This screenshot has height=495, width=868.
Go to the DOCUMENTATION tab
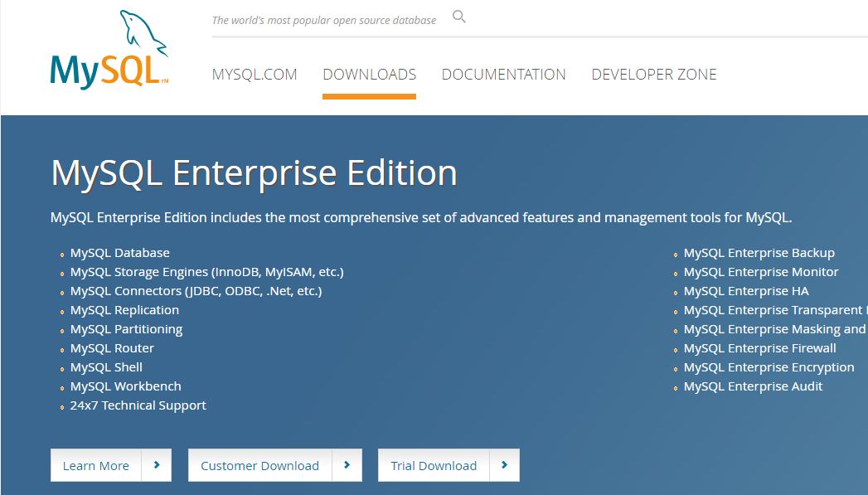tap(504, 74)
